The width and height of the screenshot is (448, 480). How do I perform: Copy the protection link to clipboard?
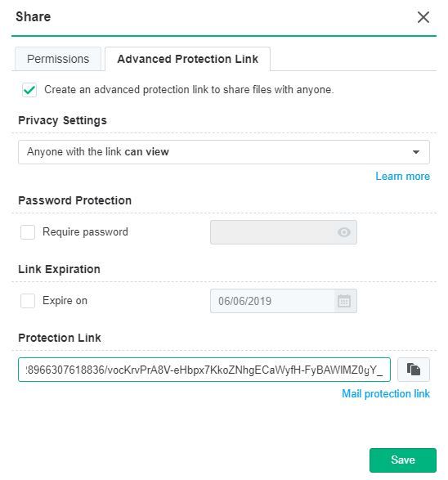coord(413,370)
